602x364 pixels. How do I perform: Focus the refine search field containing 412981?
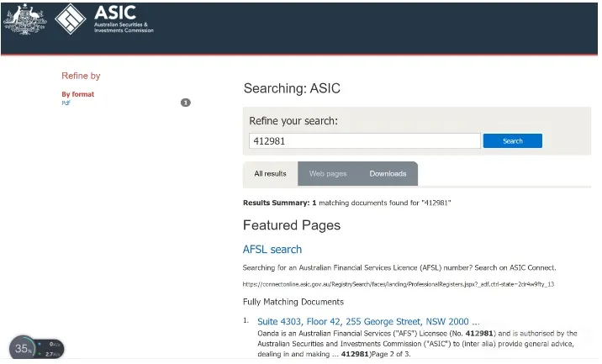coord(365,141)
